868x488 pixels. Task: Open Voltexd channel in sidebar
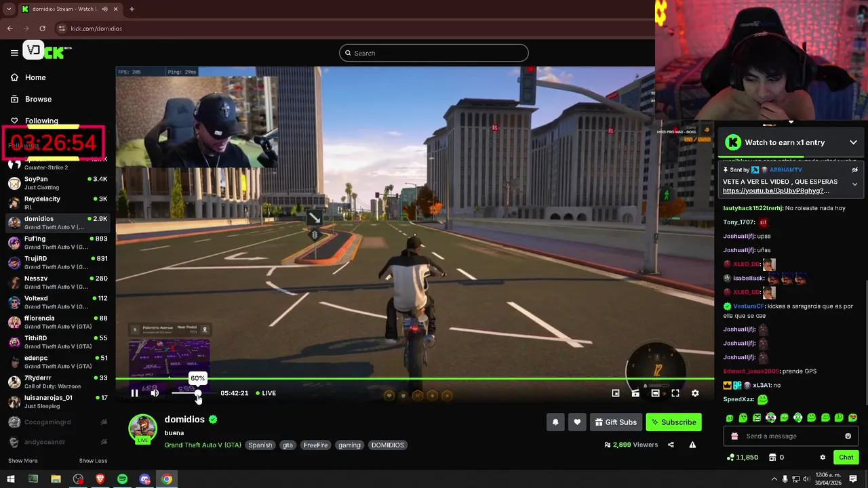click(x=58, y=302)
